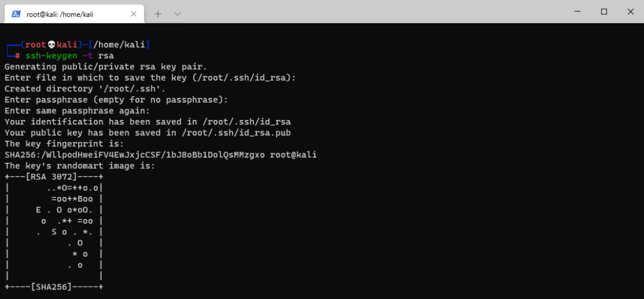
Task: Expand the new-tab profile dropdown chevron
Action: pyautogui.click(x=178, y=14)
